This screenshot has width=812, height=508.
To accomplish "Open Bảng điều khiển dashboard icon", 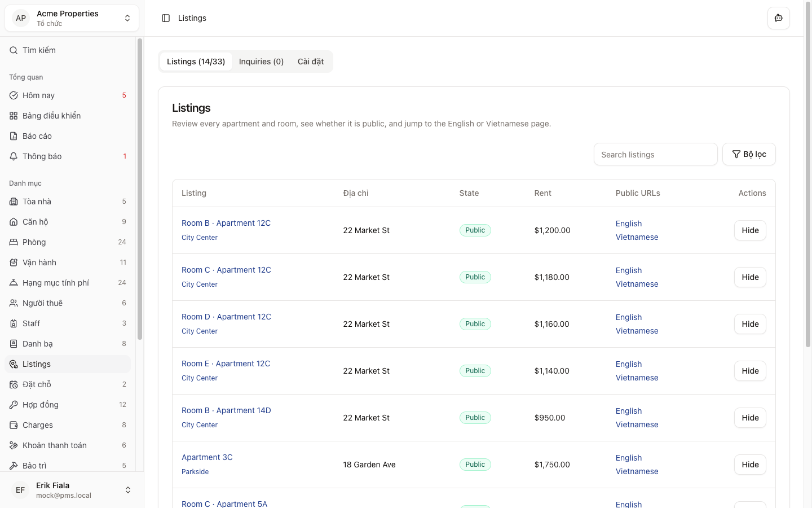I will [x=14, y=116].
